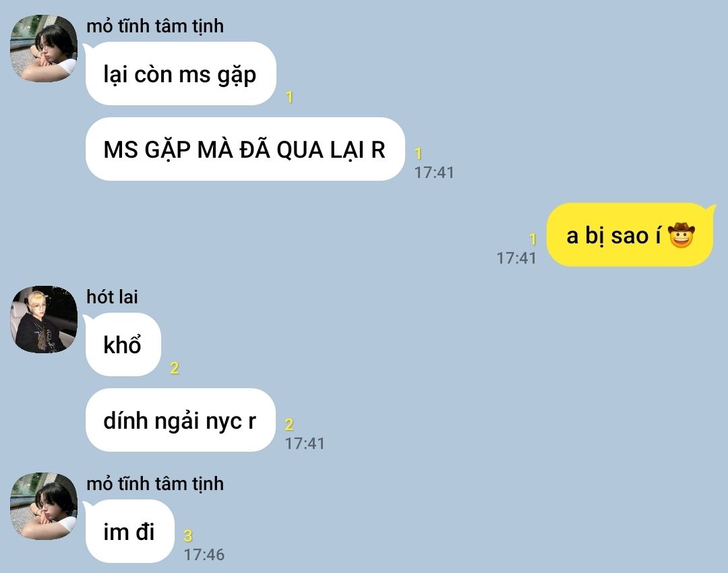Viewport: 728px width, 573px height.
Task: Tap bottom avatar of mỏ tĩnh tâm tịnh
Action: pyautogui.click(x=44, y=506)
